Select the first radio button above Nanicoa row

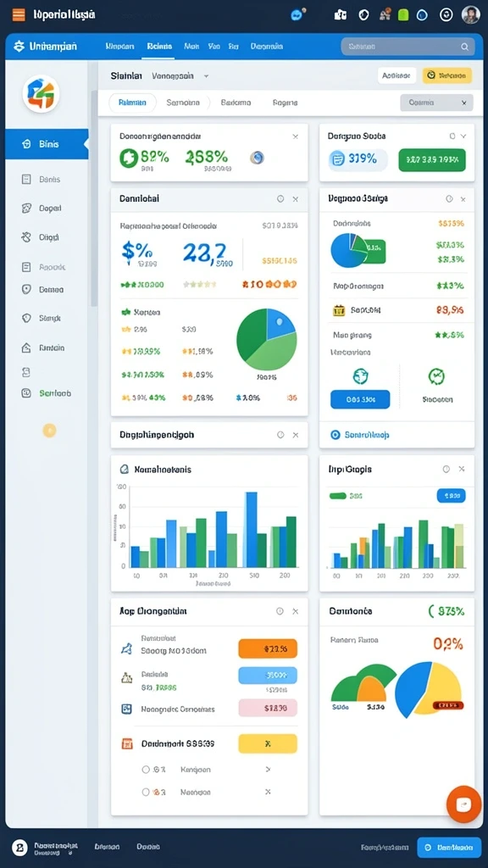tap(146, 770)
